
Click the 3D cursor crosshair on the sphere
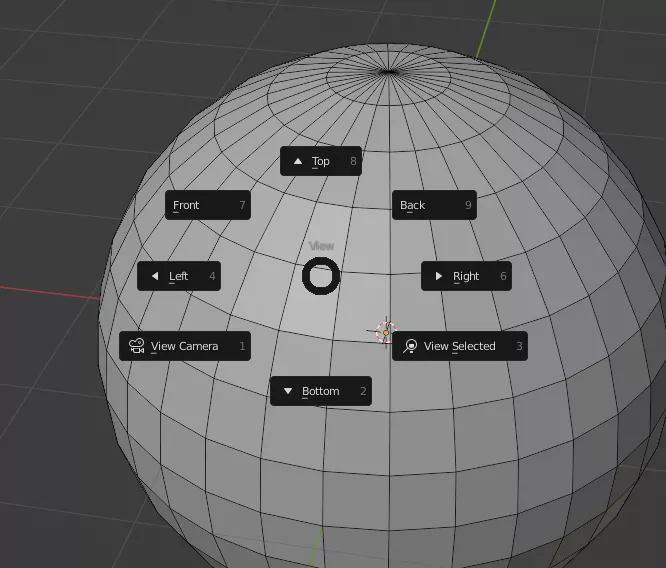(x=384, y=331)
